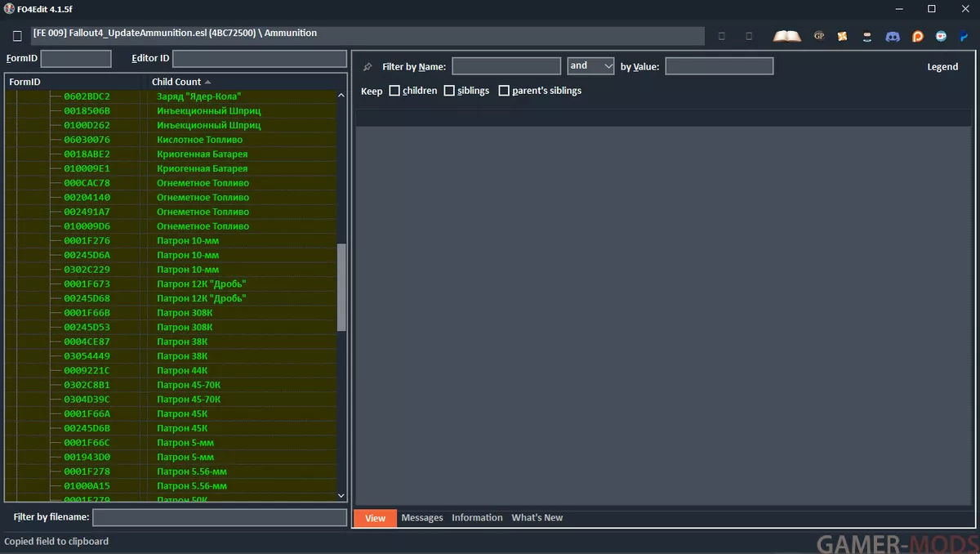Select tree row with FormID 03054449

[171, 356]
